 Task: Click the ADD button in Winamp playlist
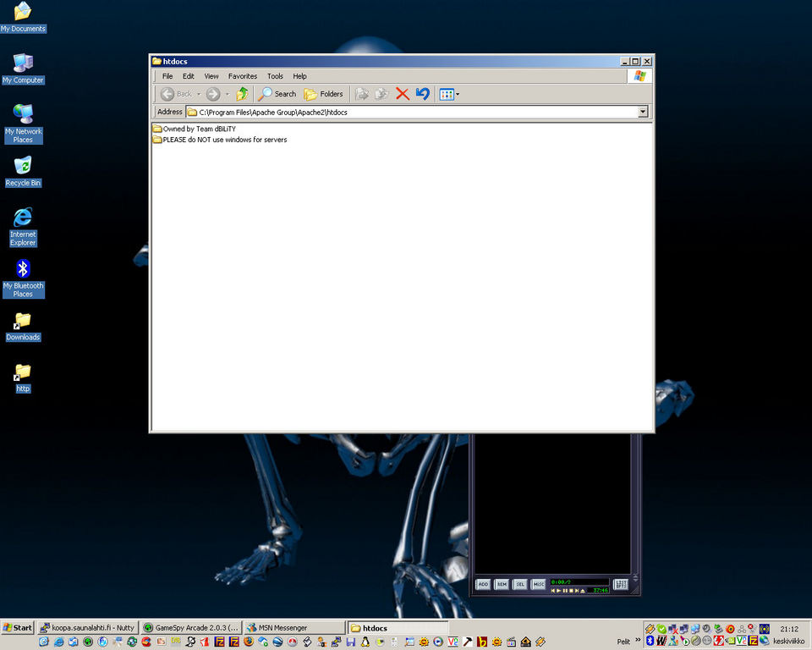483,584
